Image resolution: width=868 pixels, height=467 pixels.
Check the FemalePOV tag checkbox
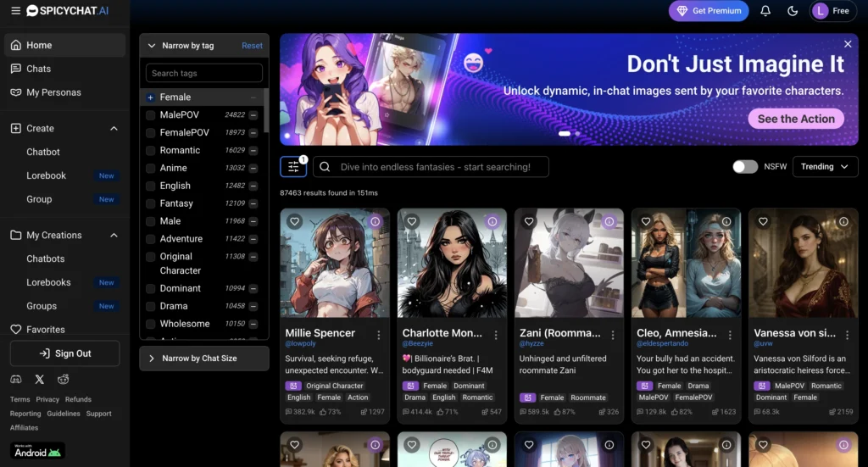150,133
